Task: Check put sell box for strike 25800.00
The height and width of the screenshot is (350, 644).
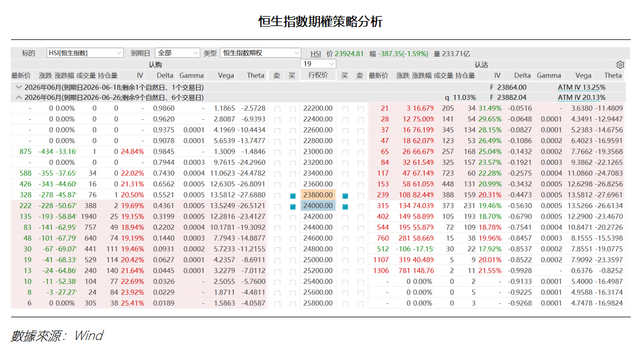Action: (360, 304)
